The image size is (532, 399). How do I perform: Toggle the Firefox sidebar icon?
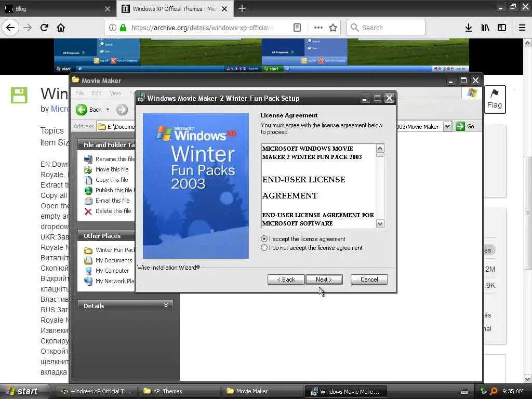coord(502,28)
